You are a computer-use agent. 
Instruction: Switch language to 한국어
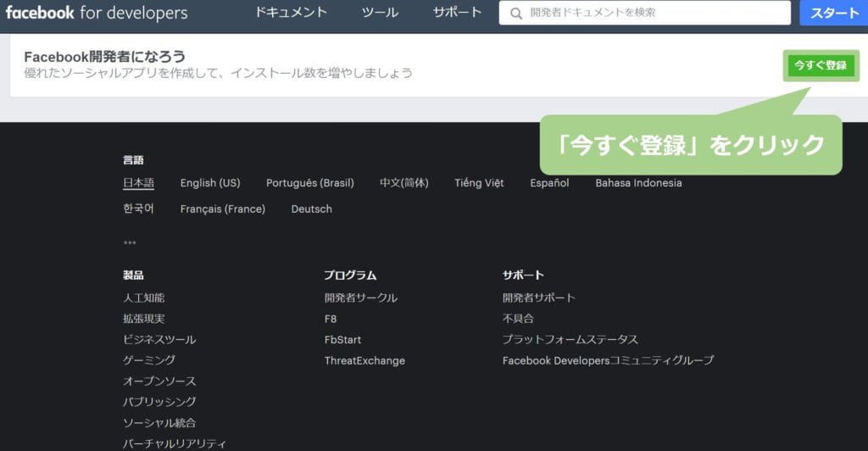[x=138, y=209]
